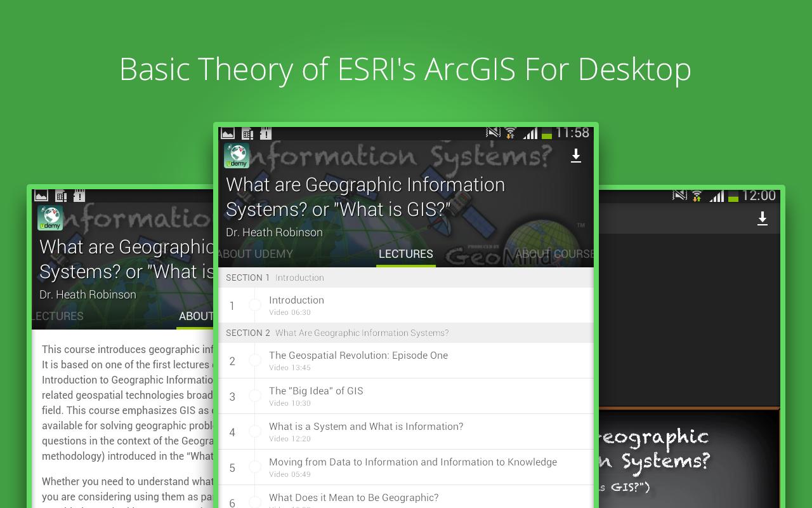Image resolution: width=812 pixels, height=508 pixels.
Task: Open The "Big Idea" of GIS lecture
Action: [406, 396]
